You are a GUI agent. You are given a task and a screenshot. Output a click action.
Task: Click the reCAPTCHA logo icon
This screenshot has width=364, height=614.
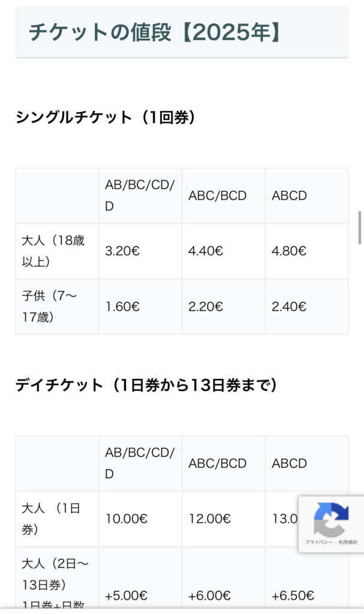[331, 519]
